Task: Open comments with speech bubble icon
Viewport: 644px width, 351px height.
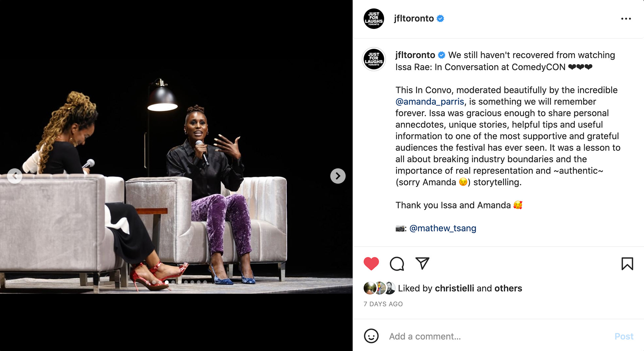Action: [397, 264]
